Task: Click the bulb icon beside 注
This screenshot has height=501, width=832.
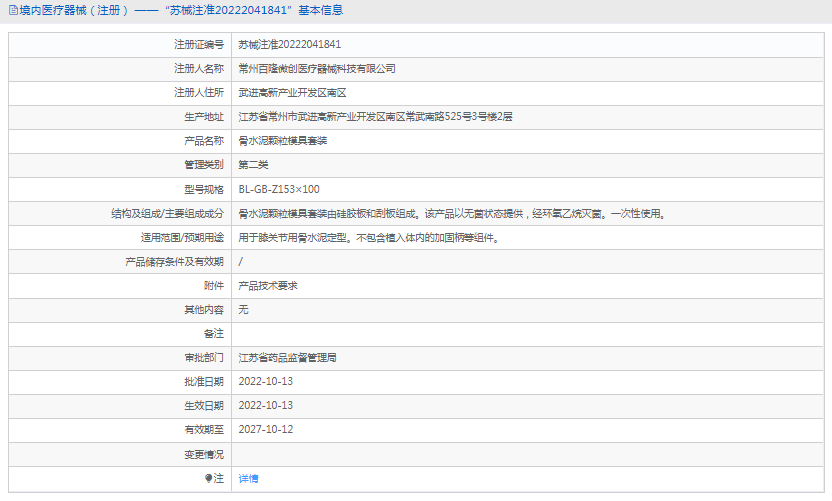Action: coord(209,479)
